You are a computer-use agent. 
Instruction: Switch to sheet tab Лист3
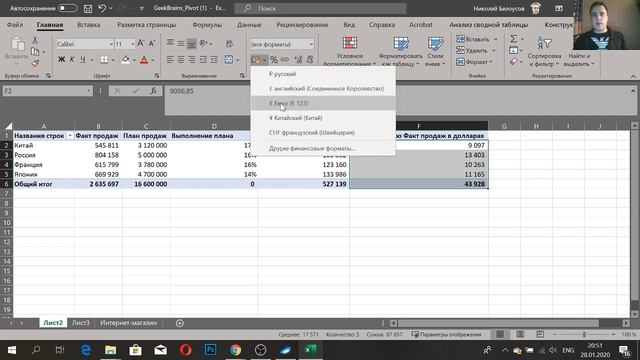[80, 323]
